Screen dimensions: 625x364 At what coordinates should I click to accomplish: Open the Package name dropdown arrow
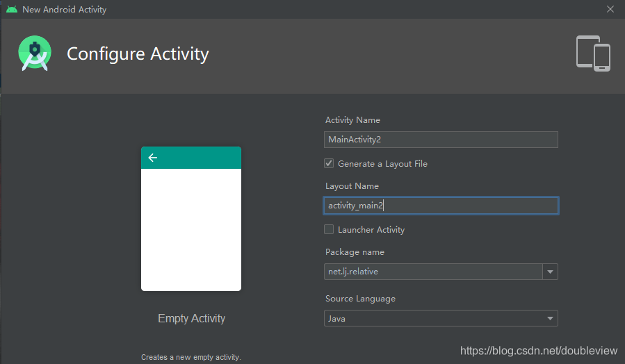click(550, 272)
